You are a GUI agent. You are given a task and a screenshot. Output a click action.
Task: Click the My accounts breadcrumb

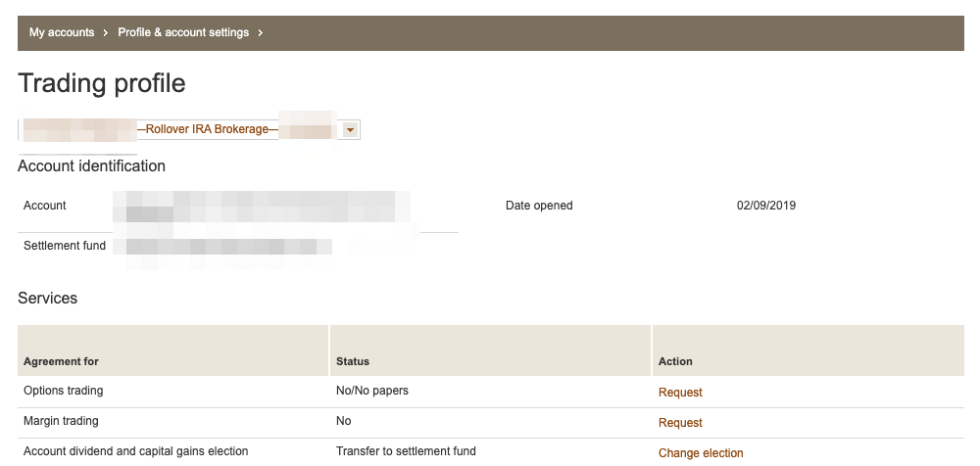pos(61,32)
